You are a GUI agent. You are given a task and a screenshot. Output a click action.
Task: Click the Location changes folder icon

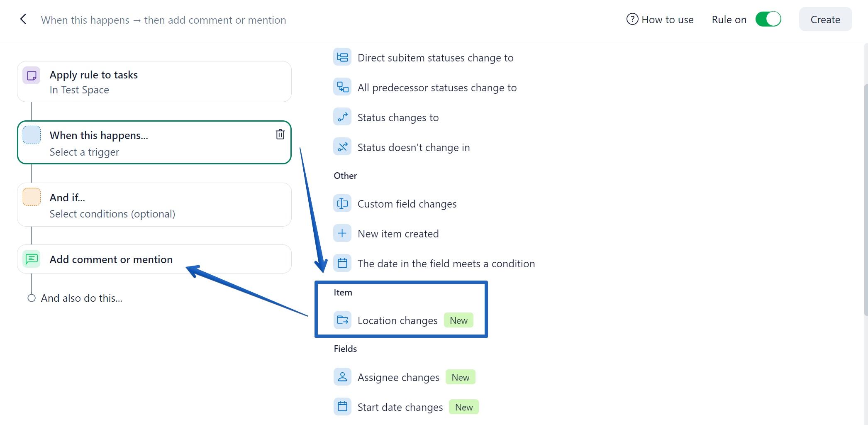tap(342, 320)
